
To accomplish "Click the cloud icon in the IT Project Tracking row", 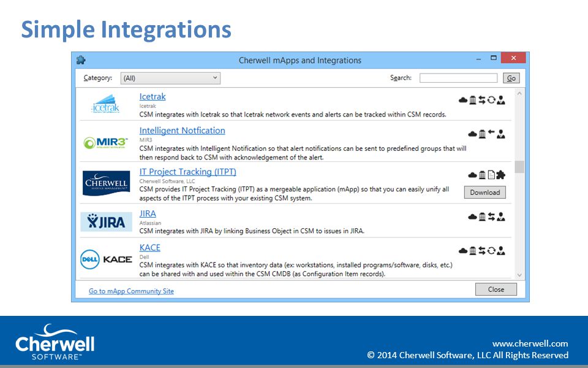I will click(472, 175).
